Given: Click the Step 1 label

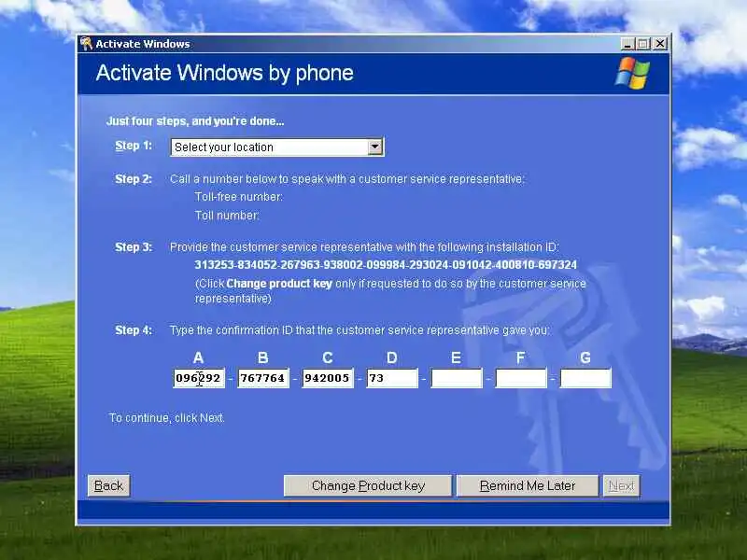Looking at the screenshot, I should [x=134, y=146].
